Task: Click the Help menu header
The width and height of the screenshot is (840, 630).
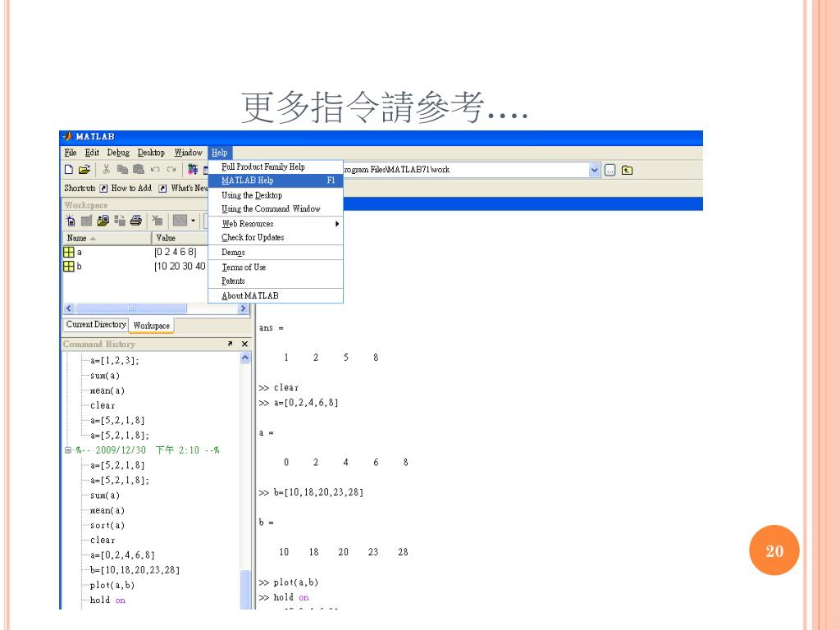Action: (x=220, y=153)
